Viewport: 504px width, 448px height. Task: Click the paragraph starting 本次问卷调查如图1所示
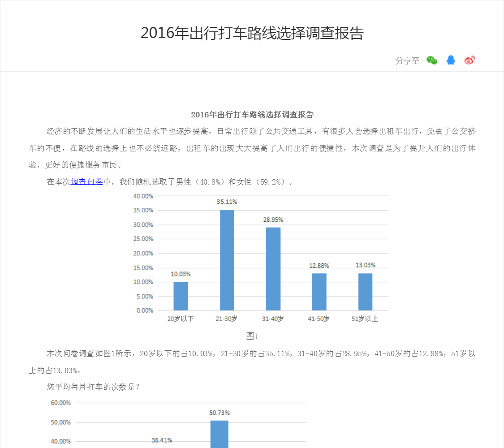(x=252, y=362)
